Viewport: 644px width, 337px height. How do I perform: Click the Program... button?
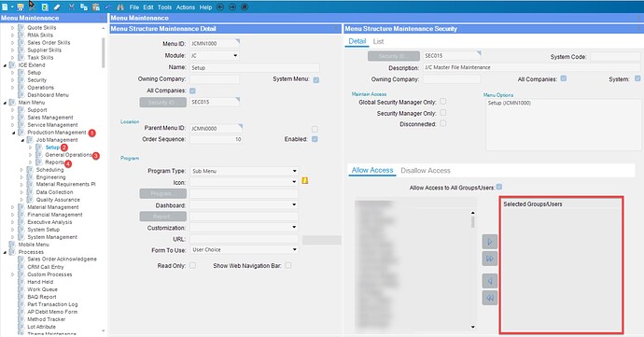tap(163, 193)
